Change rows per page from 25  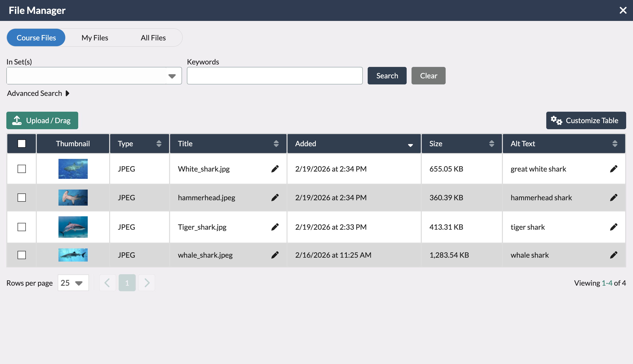pyautogui.click(x=73, y=283)
